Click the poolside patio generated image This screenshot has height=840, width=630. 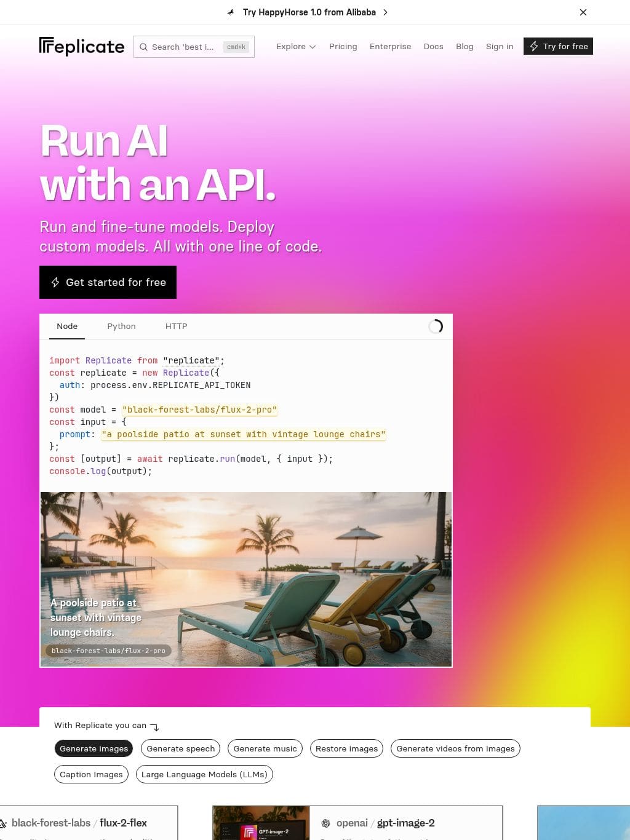[x=246, y=579]
